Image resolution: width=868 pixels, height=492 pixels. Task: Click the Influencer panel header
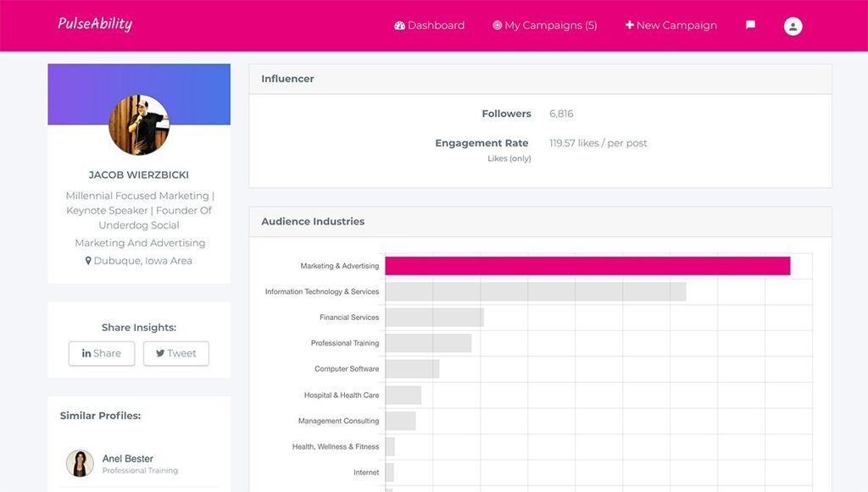click(540, 79)
